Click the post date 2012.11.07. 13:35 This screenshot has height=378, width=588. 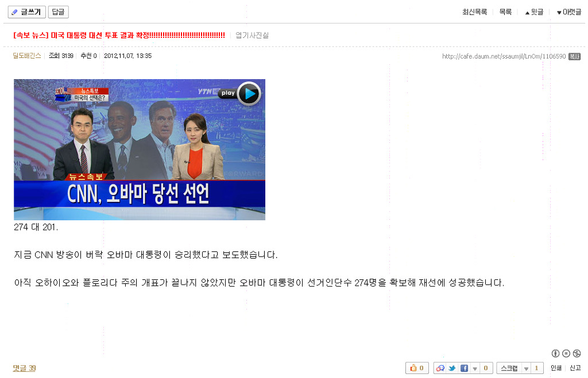coord(127,56)
